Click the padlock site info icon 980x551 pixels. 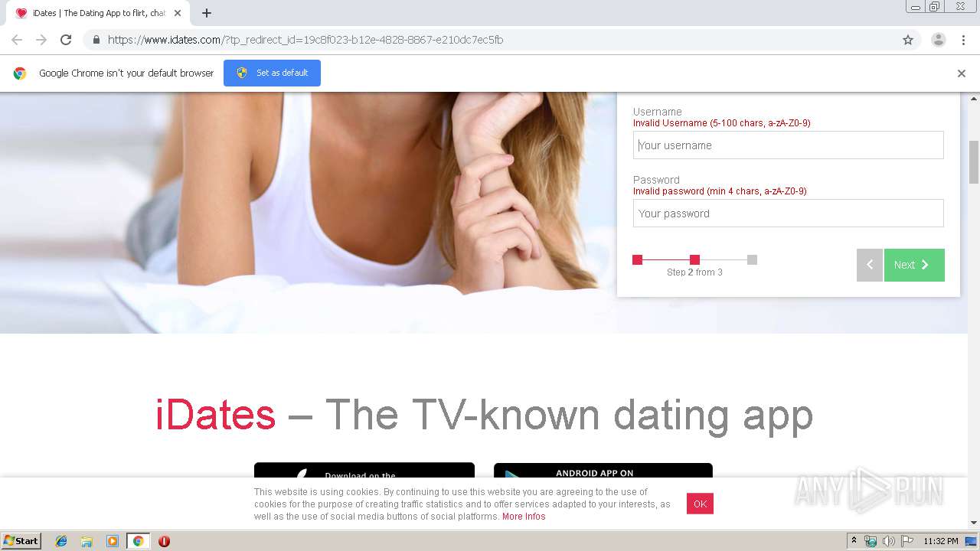pyautogui.click(x=96, y=40)
